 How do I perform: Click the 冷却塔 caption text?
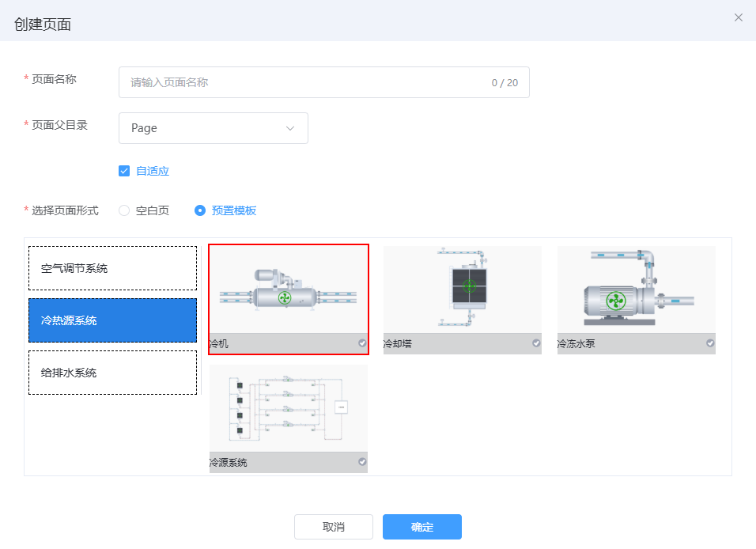click(x=398, y=343)
